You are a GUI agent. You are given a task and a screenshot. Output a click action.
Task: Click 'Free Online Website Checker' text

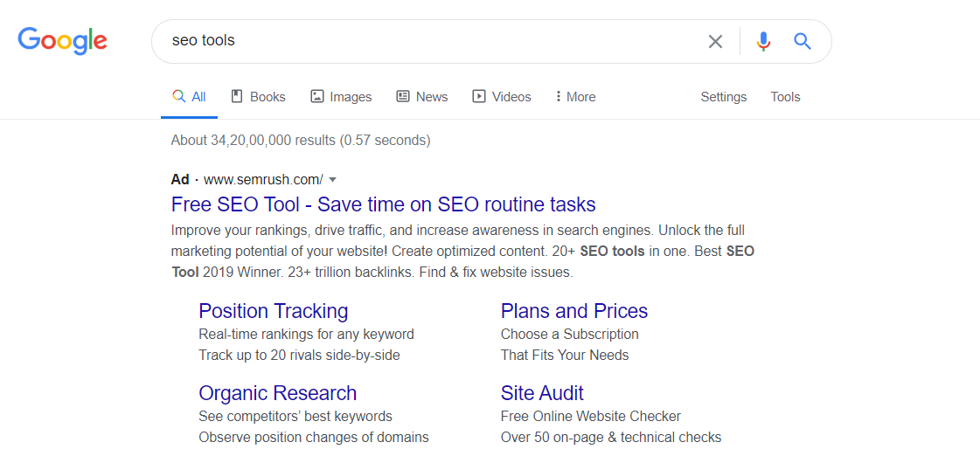point(591,417)
